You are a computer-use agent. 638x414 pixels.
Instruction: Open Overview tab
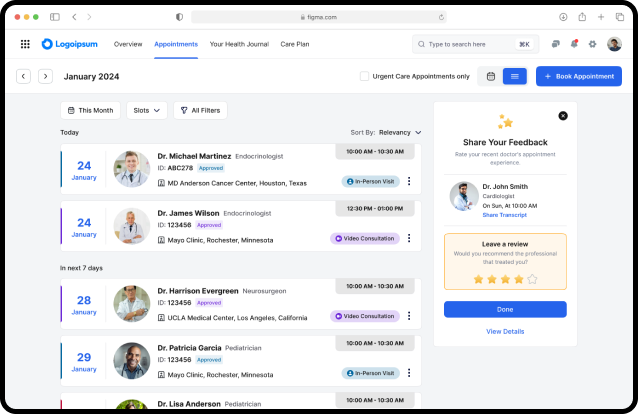point(128,44)
